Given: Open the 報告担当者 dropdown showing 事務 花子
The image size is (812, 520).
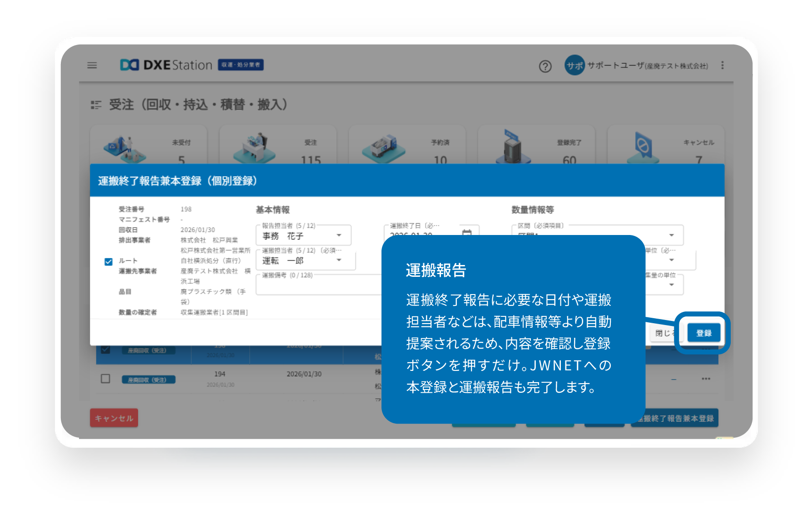Looking at the screenshot, I should point(339,235).
